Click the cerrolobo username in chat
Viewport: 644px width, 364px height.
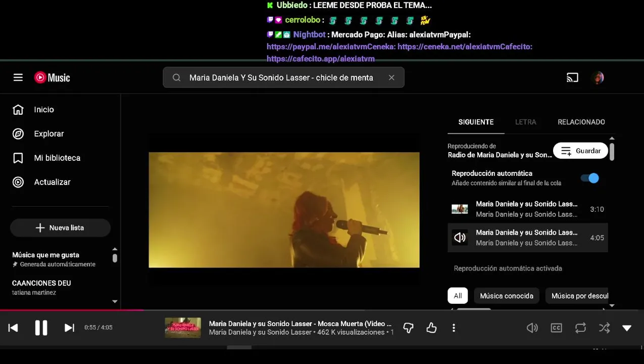point(303,20)
